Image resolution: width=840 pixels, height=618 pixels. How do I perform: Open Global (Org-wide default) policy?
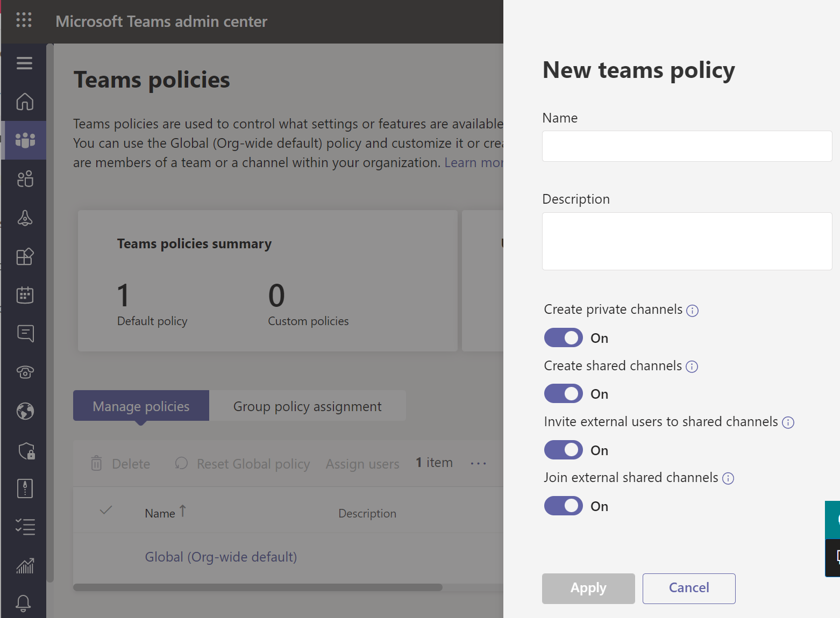(221, 557)
